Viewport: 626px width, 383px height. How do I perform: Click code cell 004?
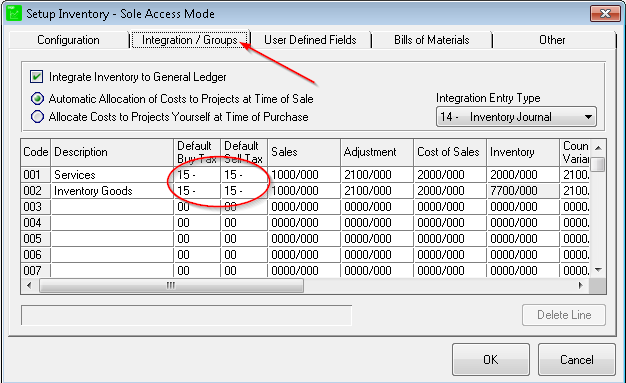pyautogui.click(x=36, y=223)
